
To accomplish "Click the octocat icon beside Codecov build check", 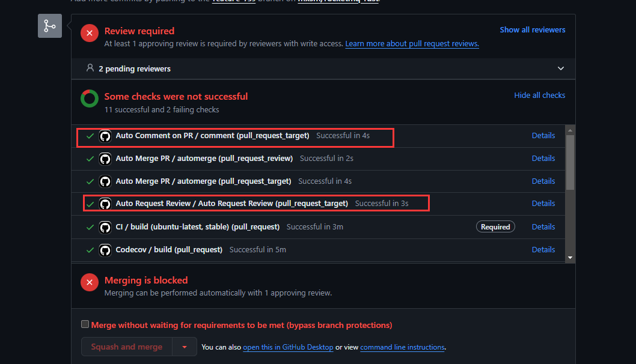I will [105, 249].
